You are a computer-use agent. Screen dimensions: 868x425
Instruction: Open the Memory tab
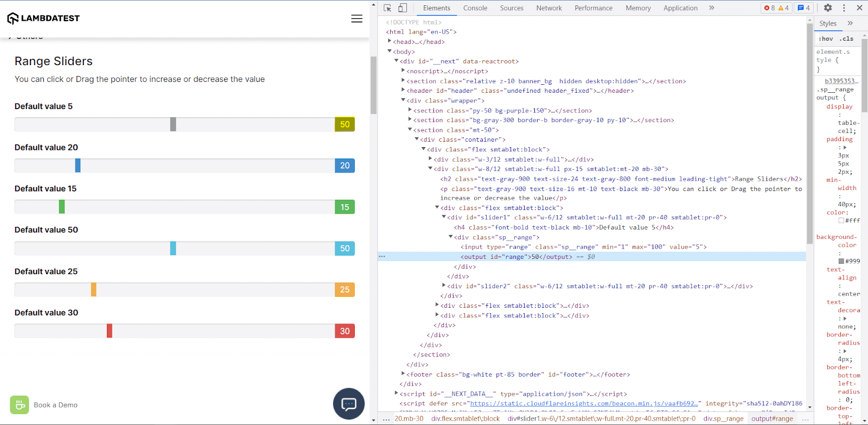(638, 8)
